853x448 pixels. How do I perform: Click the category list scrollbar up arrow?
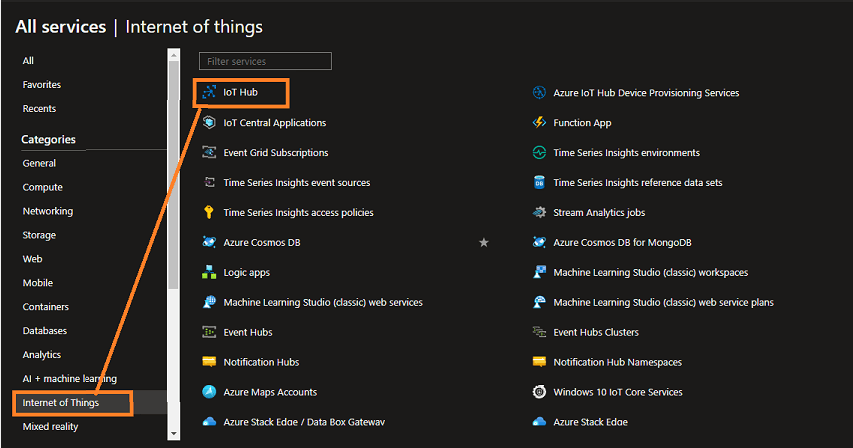(174, 55)
